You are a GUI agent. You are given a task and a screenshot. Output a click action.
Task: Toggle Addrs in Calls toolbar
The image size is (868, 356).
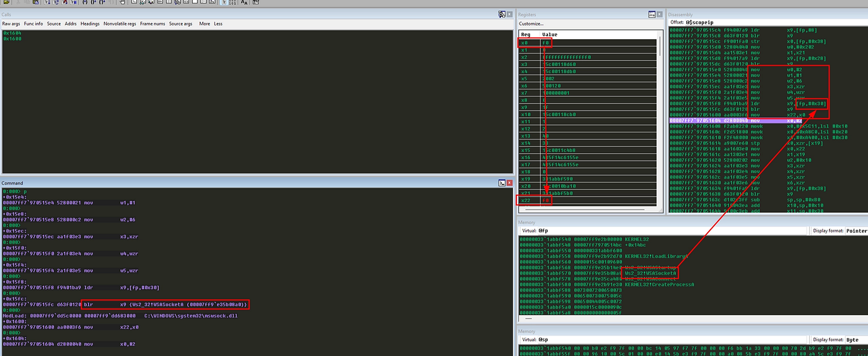coord(71,24)
